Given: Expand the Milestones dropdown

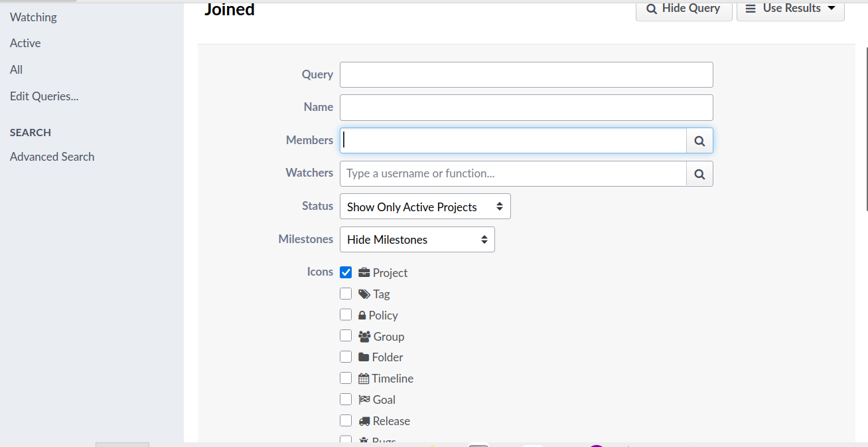Looking at the screenshot, I should [417, 240].
